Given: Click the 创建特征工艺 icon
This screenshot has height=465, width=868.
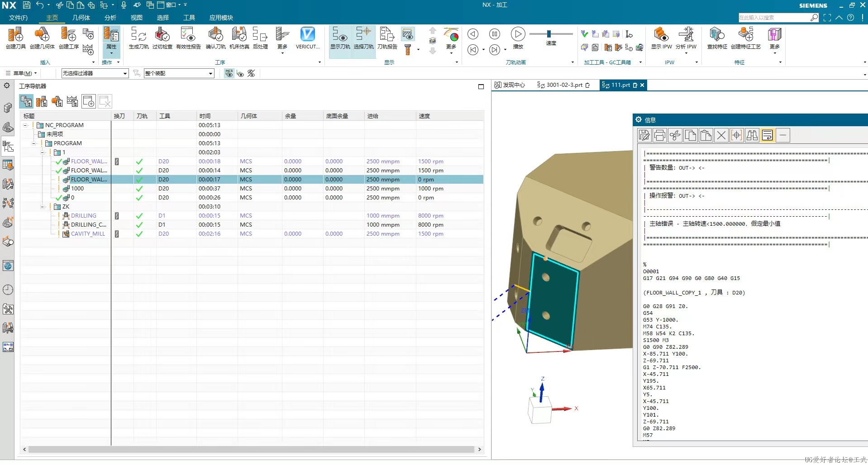Looking at the screenshot, I should tap(745, 38).
